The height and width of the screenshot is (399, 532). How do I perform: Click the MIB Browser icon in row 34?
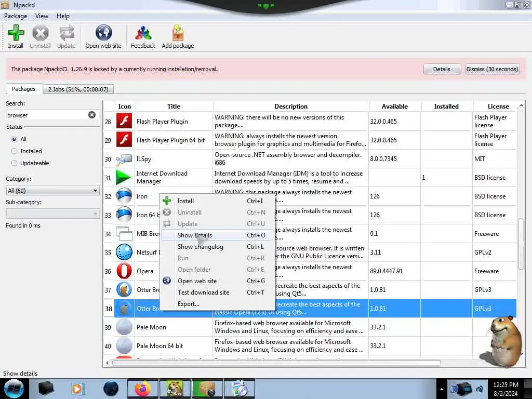click(x=124, y=233)
